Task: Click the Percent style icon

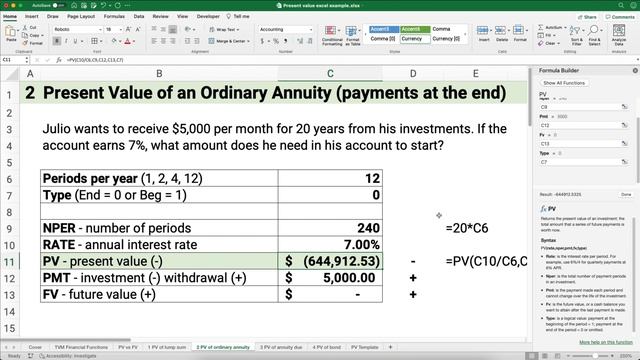Action: 276,41
